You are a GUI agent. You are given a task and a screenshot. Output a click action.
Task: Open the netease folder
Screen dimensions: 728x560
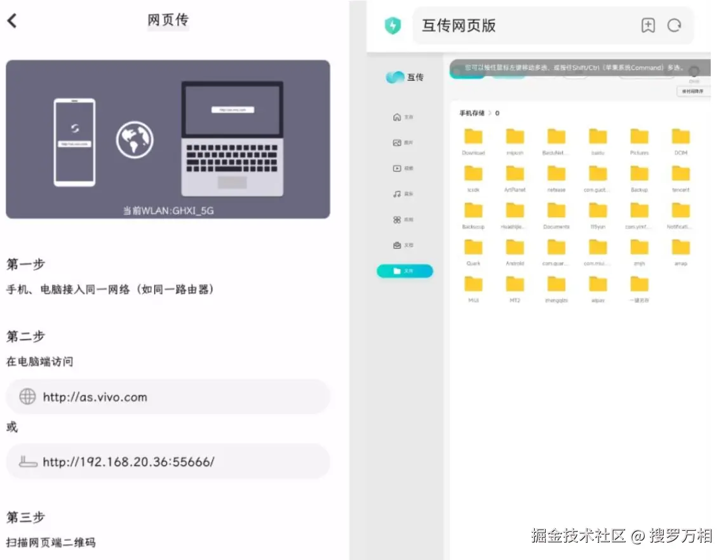pos(556,178)
